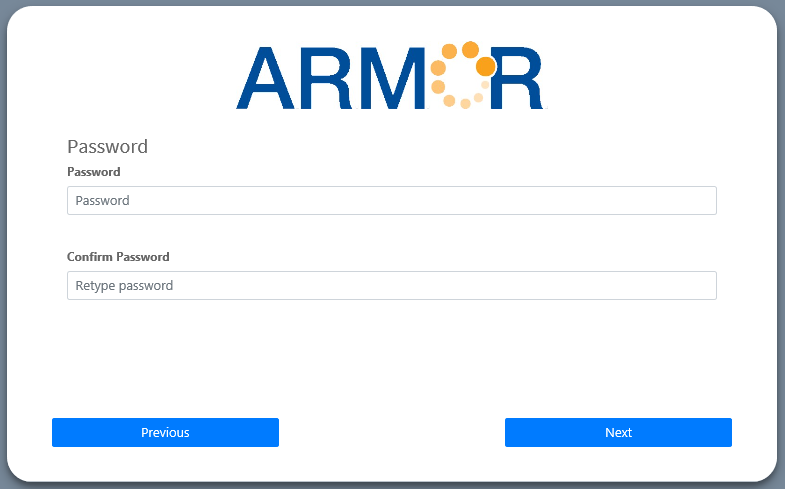Select the 'Password' section heading text
This screenshot has width=785, height=489.
coord(108,147)
